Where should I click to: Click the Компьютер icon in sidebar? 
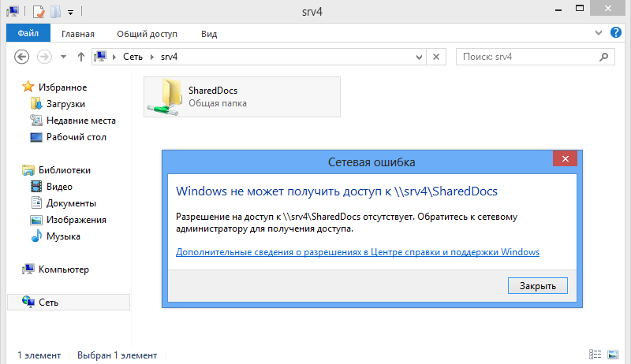[28, 269]
